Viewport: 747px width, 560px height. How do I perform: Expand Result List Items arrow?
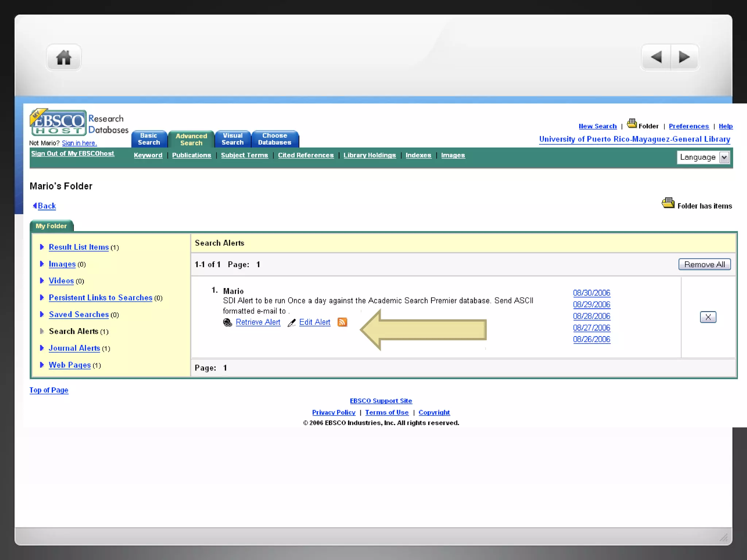pos(42,247)
